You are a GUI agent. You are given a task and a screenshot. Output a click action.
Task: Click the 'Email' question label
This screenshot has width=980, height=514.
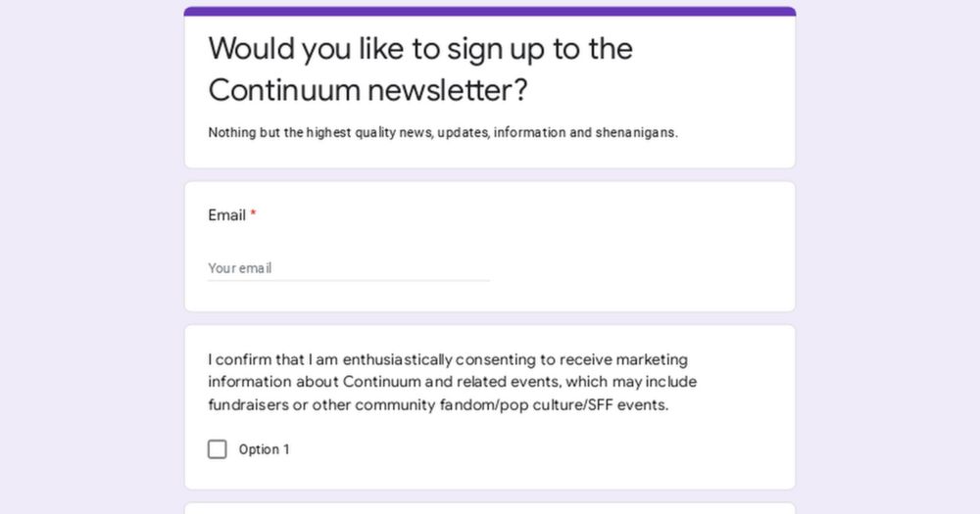click(x=226, y=215)
